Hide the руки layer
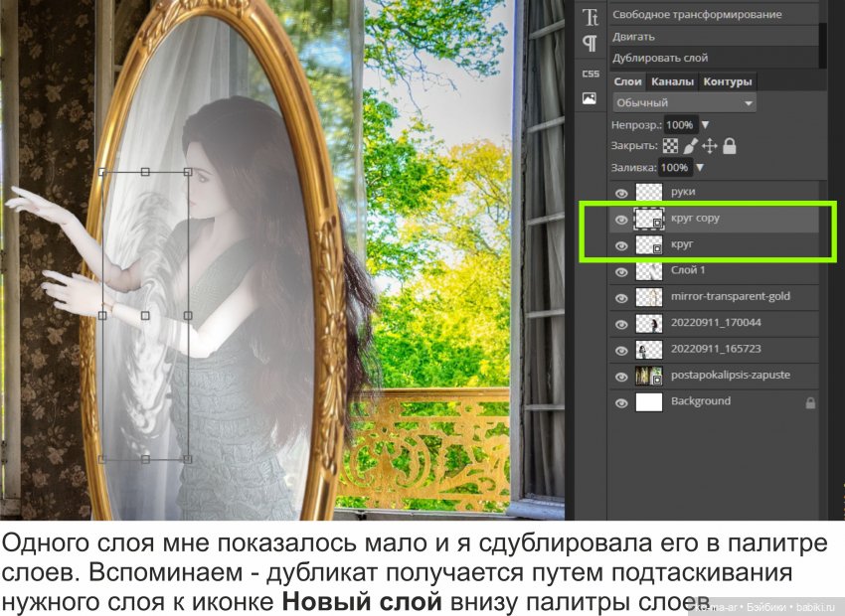The height and width of the screenshot is (616, 845). pyautogui.click(x=621, y=190)
